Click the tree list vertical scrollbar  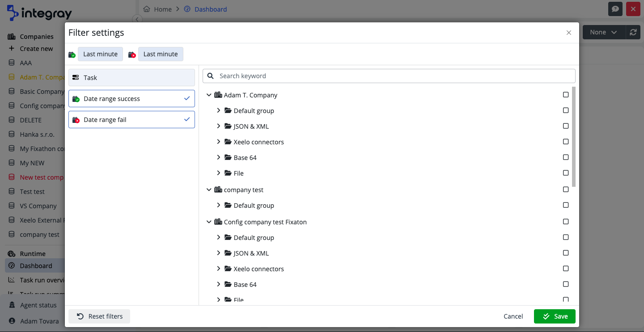pyautogui.click(x=574, y=137)
